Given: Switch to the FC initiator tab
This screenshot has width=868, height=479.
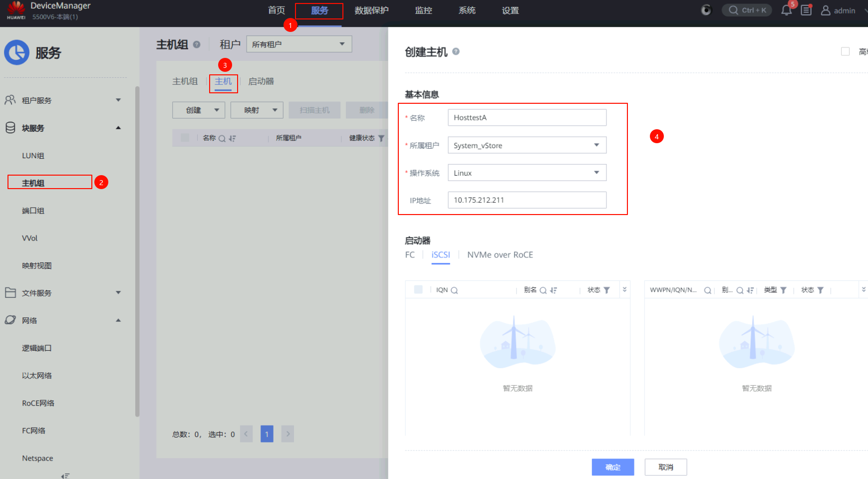Looking at the screenshot, I should [410, 255].
